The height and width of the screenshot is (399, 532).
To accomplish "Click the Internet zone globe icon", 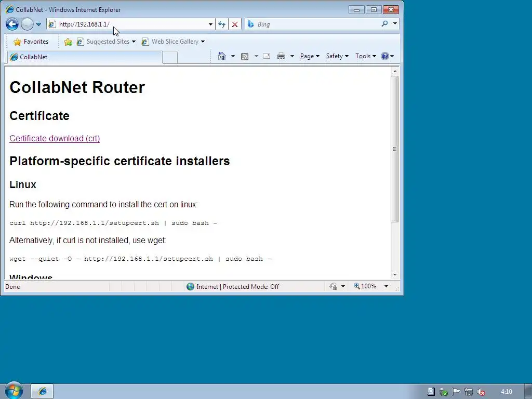I will click(190, 287).
